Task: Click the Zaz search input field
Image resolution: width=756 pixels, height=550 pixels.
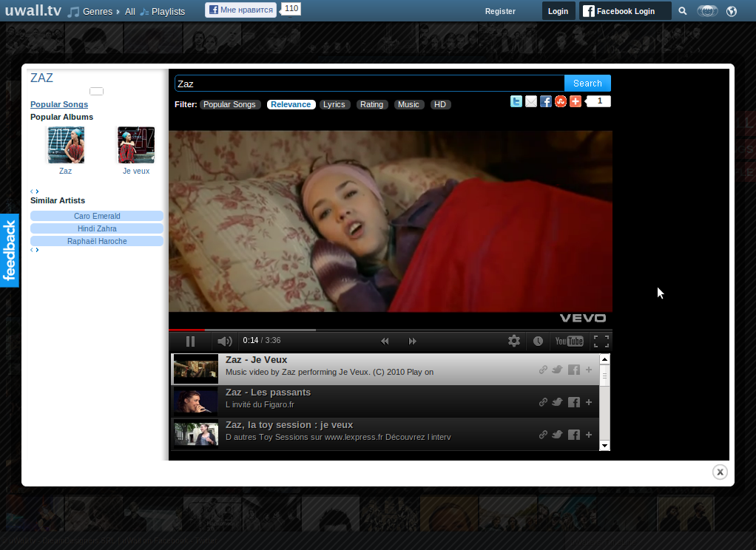Action: click(x=369, y=84)
